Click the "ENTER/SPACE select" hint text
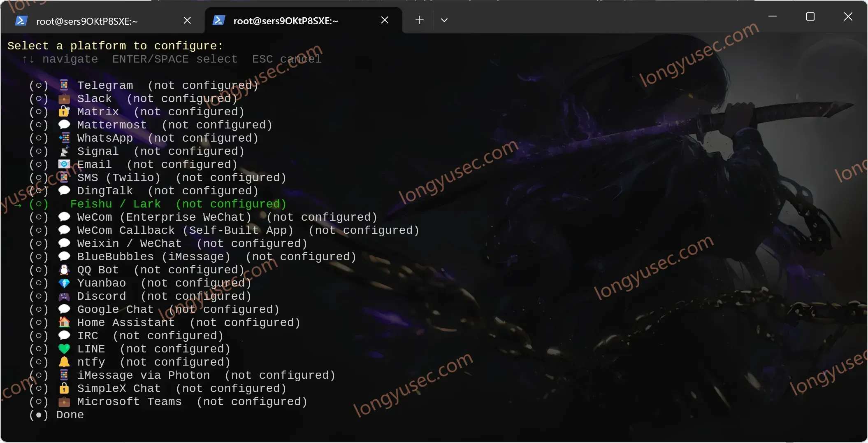The width and height of the screenshot is (868, 443). click(175, 59)
